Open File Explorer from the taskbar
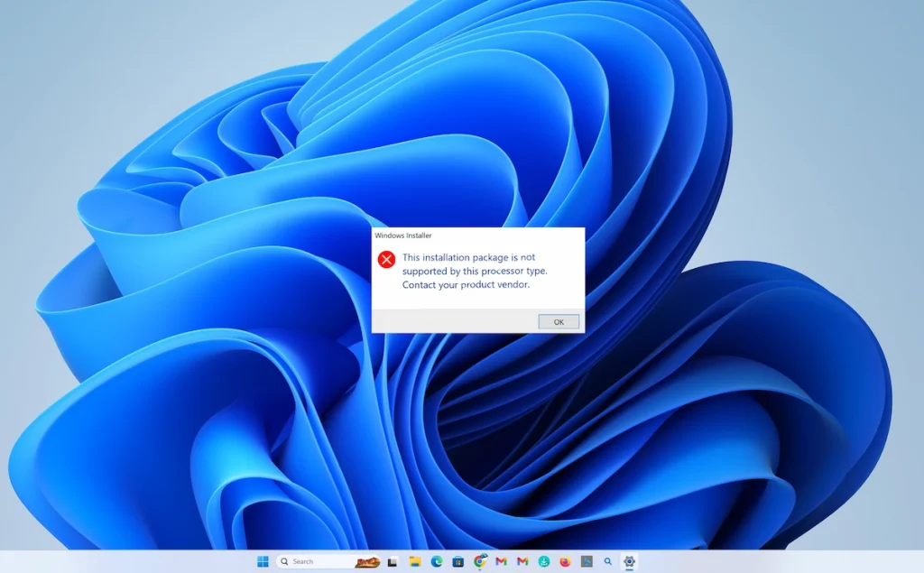The height and width of the screenshot is (573, 924). coord(415,561)
